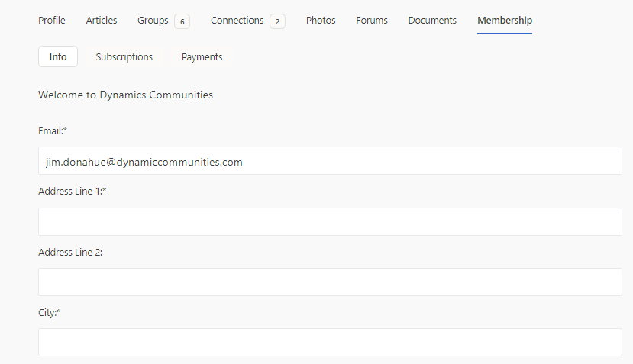This screenshot has height=364, width=633.
Task: Click the City input field
Action: (x=330, y=342)
